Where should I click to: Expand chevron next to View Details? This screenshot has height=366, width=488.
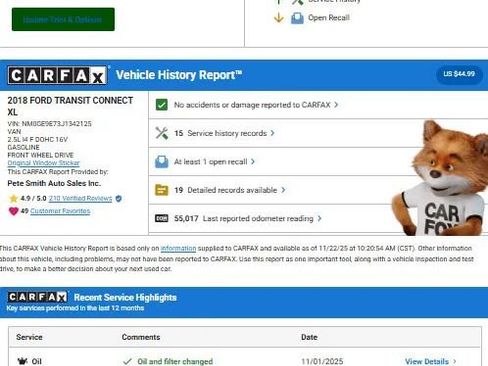click(x=454, y=361)
